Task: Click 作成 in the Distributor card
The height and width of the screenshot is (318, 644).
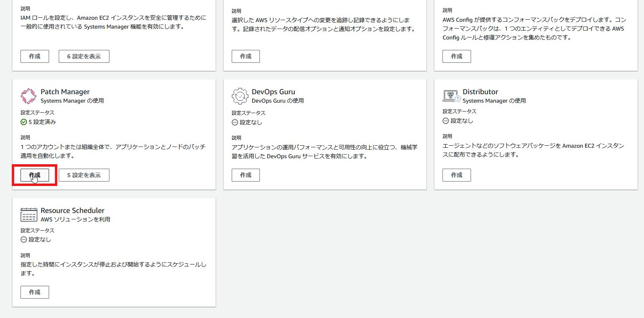Action: click(x=457, y=175)
